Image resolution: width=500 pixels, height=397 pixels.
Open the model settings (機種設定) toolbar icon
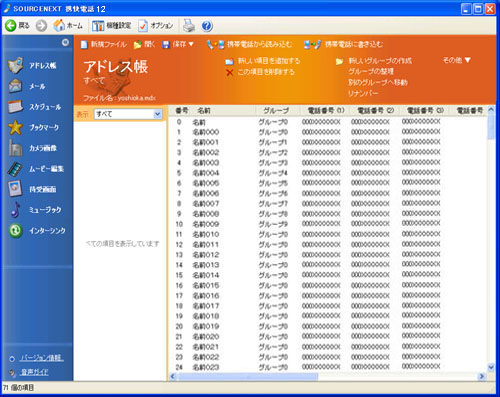tap(98, 26)
